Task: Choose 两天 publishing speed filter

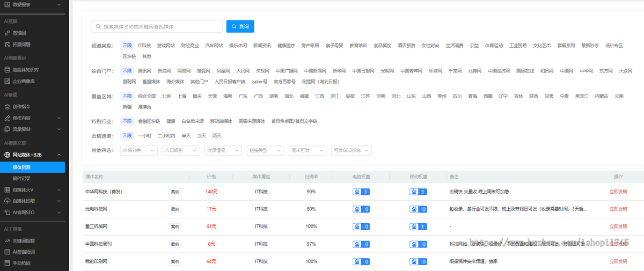Action: 217,136
